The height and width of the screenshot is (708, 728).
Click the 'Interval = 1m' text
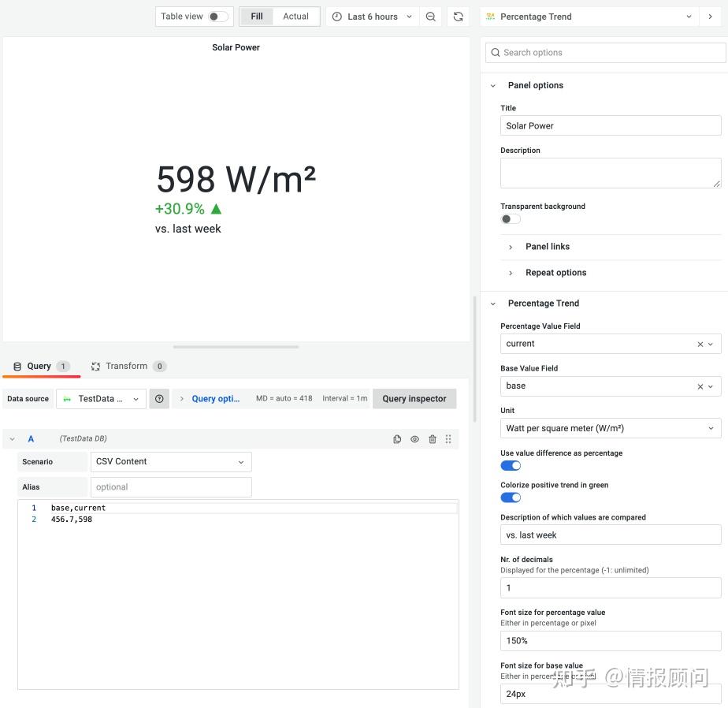(x=344, y=399)
